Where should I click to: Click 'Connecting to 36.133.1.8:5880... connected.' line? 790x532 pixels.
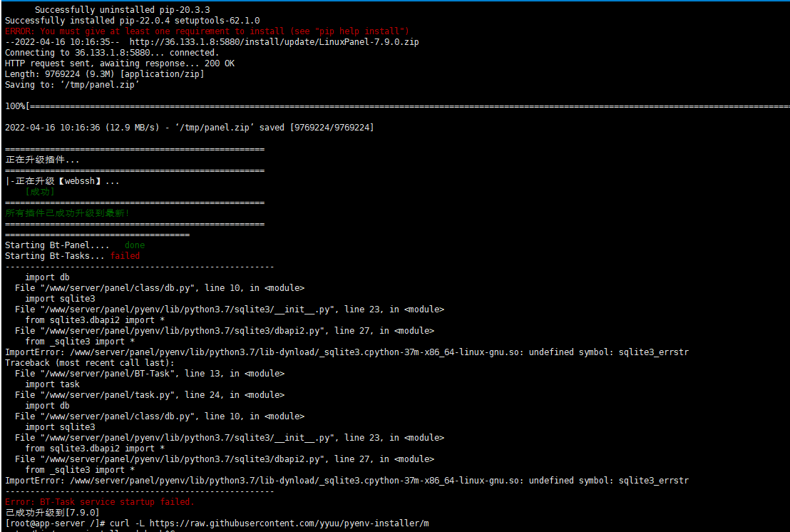point(112,52)
